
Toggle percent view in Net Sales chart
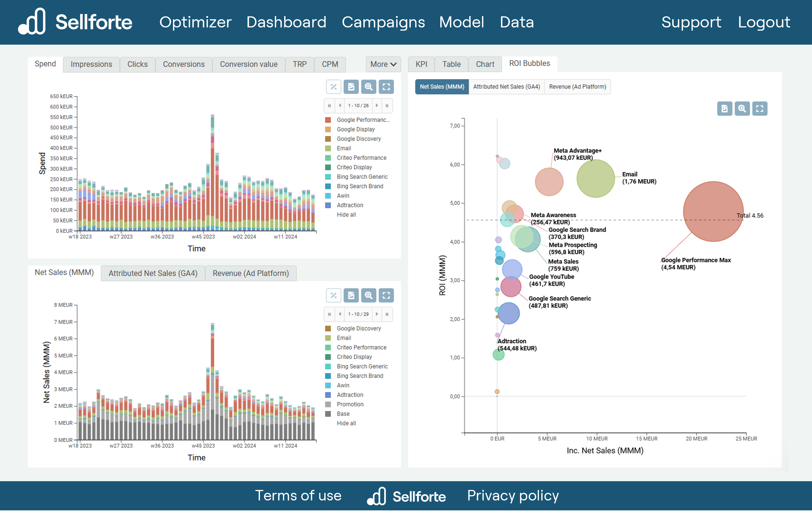pyautogui.click(x=333, y=295)
